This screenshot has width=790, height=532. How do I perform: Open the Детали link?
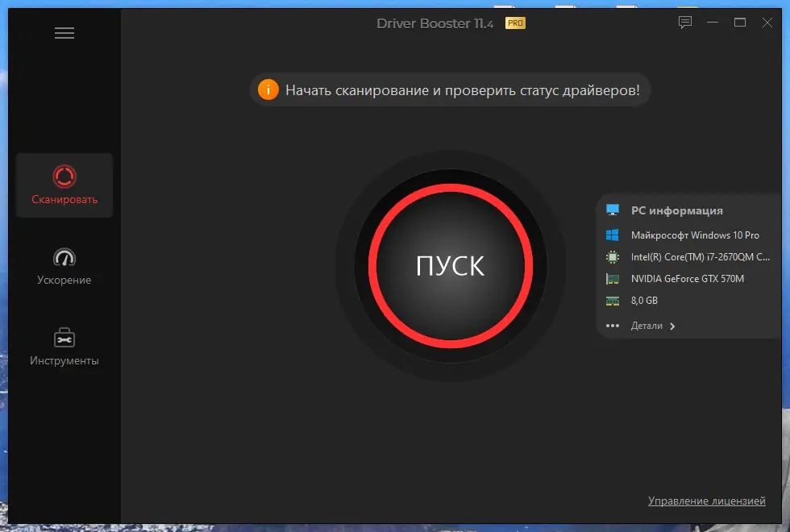[x=647, y=326]
